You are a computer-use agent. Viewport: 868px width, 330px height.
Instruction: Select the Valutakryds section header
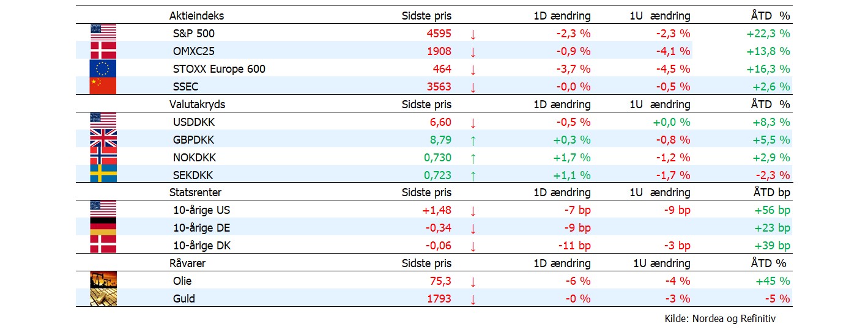point(197,105)
